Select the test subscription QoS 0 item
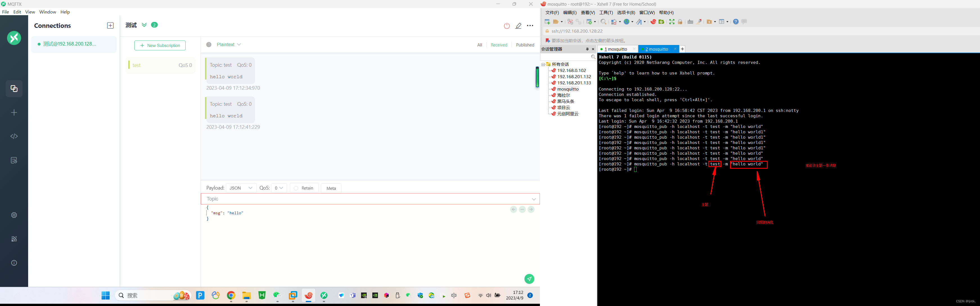Image resolution: width=980 pixels, height=306 pixels. (160, 65)
